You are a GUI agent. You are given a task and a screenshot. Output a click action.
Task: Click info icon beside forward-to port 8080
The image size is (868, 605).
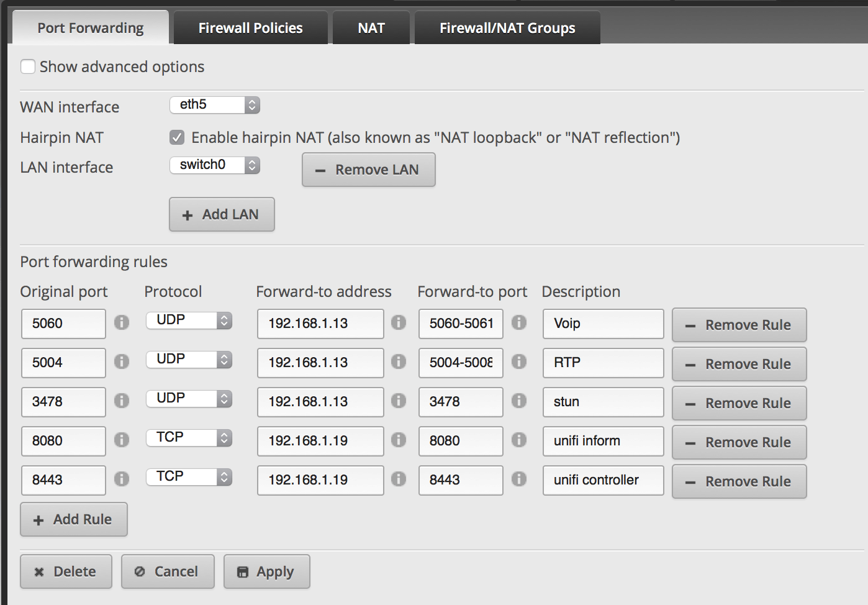[x=519, y=440]
